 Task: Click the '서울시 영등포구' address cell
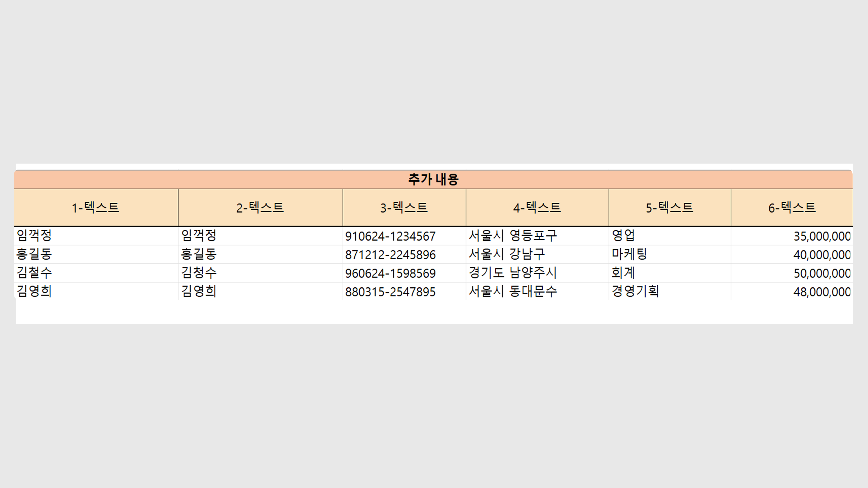click(x=513, y=236)
